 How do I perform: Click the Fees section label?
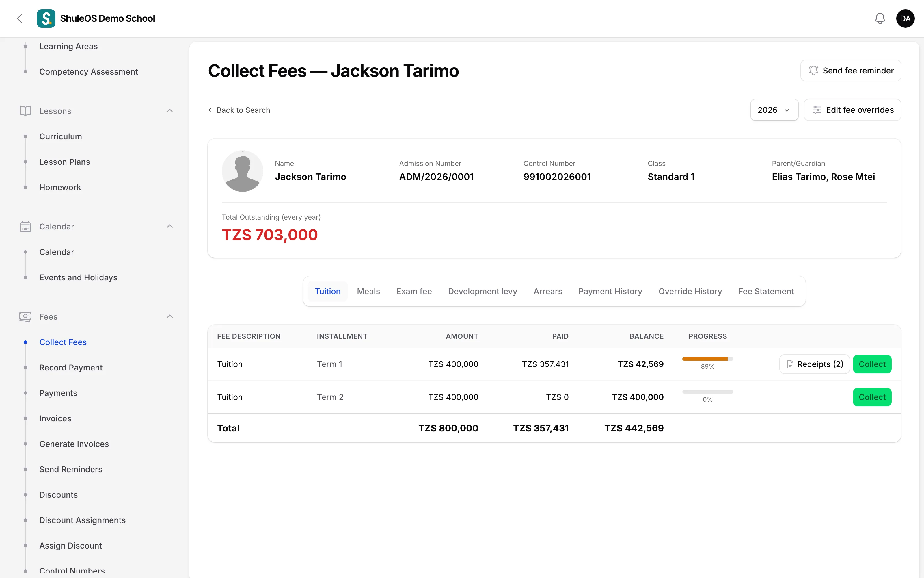pos(48,317)
